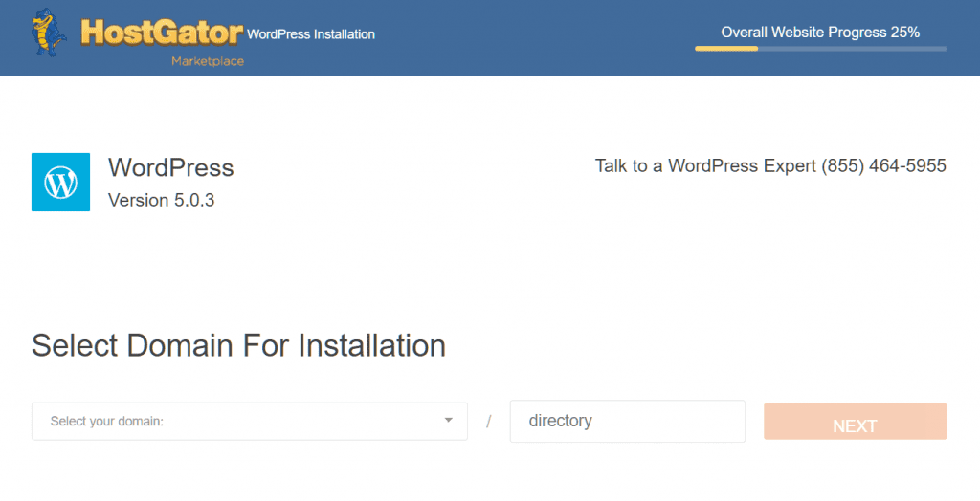980x501 pixels.
Task: Click the Marketplace label under HostGator
Action: (208, 61)
